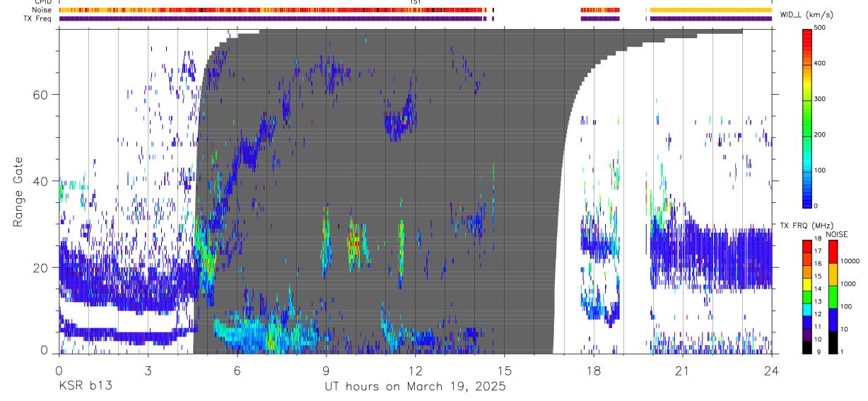This screenshot has height=401, width=868.
Task: Click the '100' tick on the WID scale
Action: click(821, 170)
